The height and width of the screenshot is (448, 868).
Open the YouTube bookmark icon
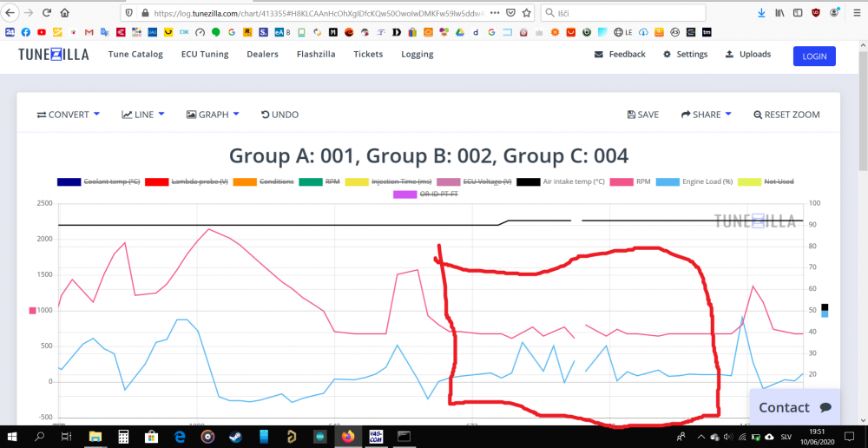(42, 33)
